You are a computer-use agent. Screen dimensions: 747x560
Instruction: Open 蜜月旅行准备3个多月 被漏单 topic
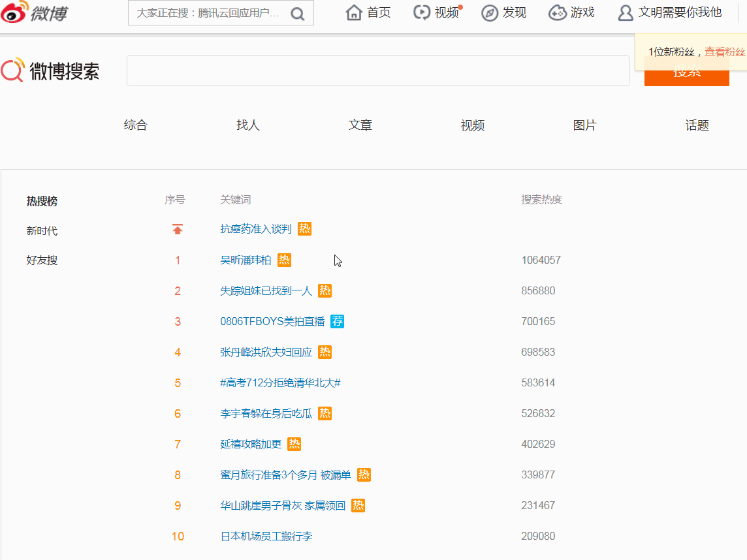click(x=286, y=474)
